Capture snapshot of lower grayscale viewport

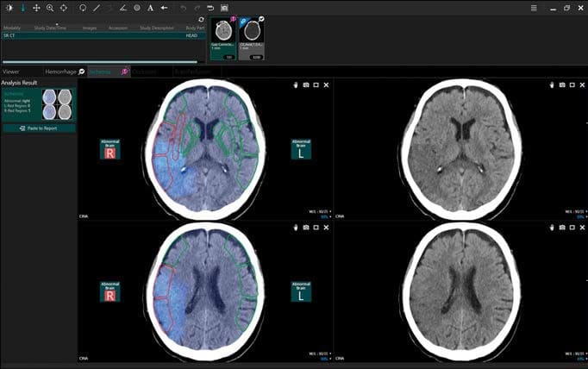[562, 228]
